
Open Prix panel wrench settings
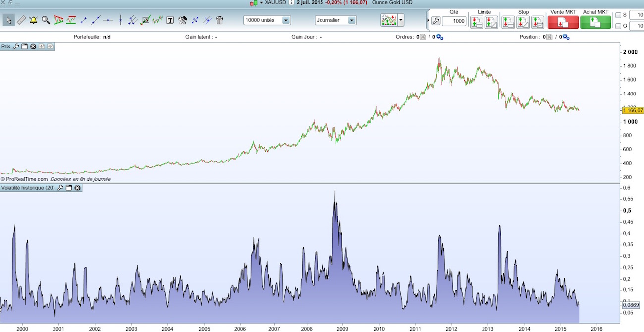pos(16,47)
